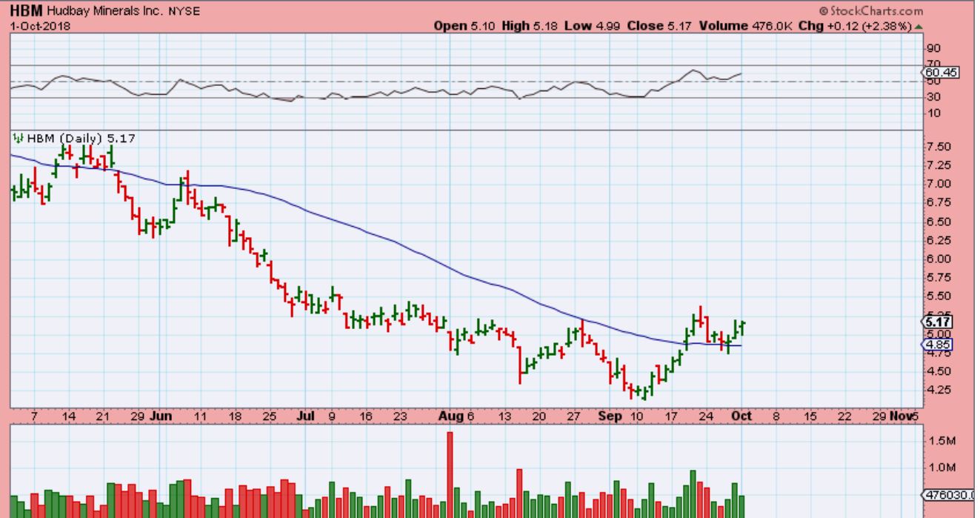Click the 10 level on the RSI axis
The height and width of the screenshot is (518, 980).
coord(933,113)
